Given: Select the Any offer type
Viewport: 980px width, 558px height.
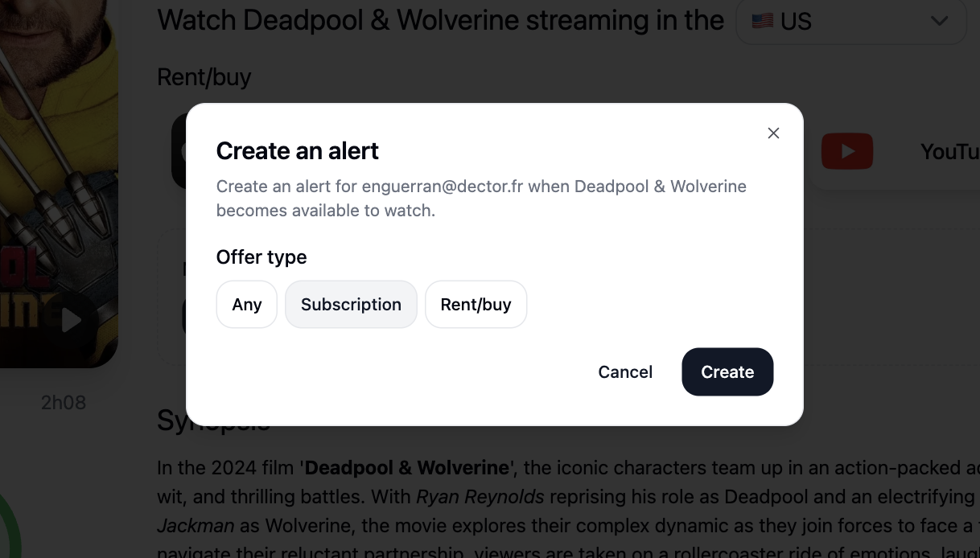Looking at the screenshot, I should 246,304.
